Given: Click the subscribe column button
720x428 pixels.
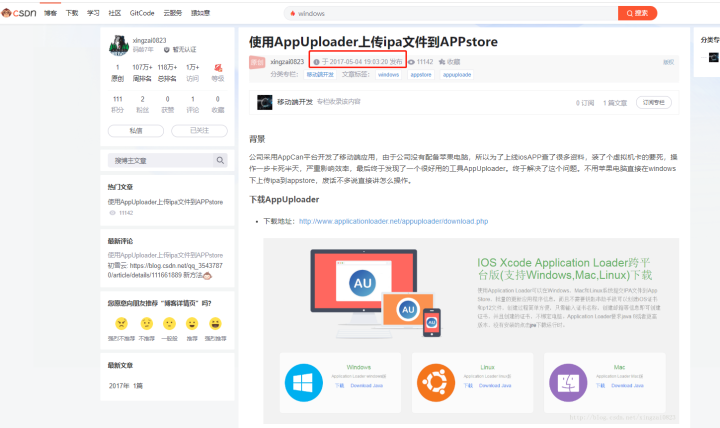Looking at the screenshot, I should [x=654, y=102].
